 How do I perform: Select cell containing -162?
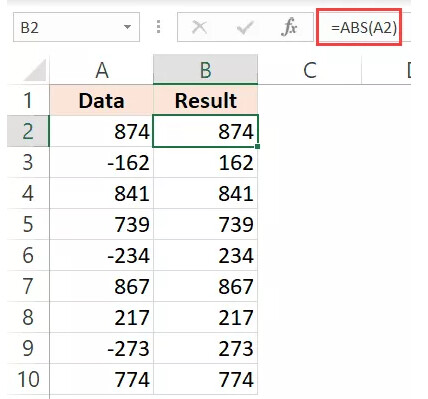coord(101,162)
